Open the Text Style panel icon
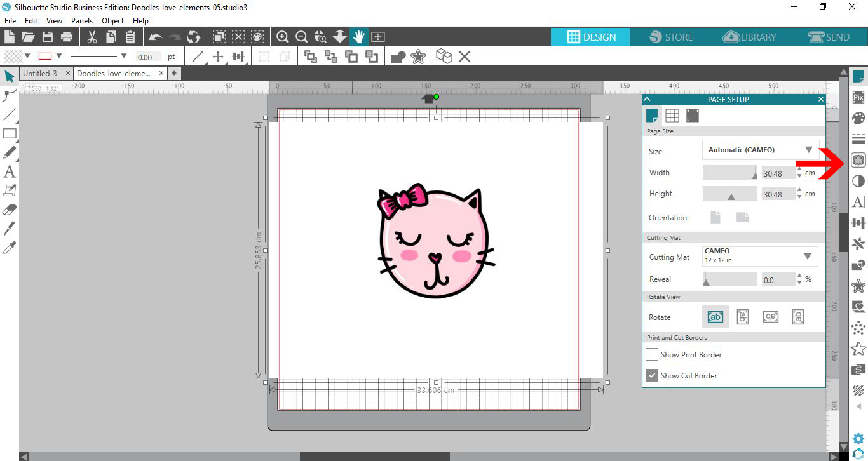Viewport: 868px width, 461px height. point(858,202)
